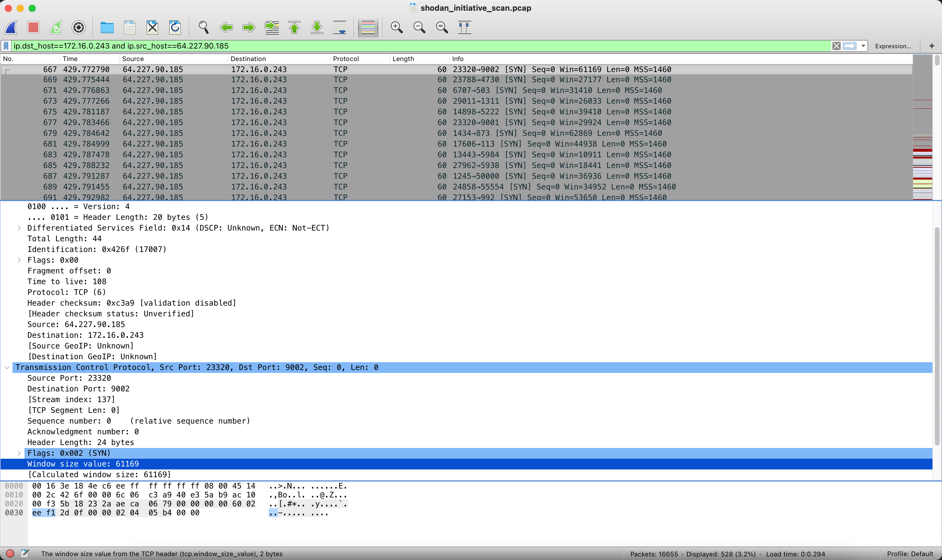Select Header checksum: 0xc3a9 field

point(132,303)
